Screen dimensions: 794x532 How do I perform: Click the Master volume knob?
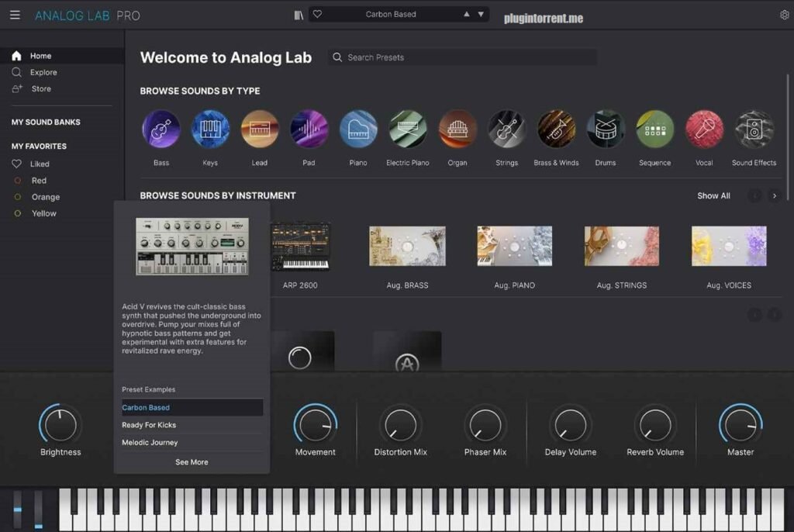point(740,424)
